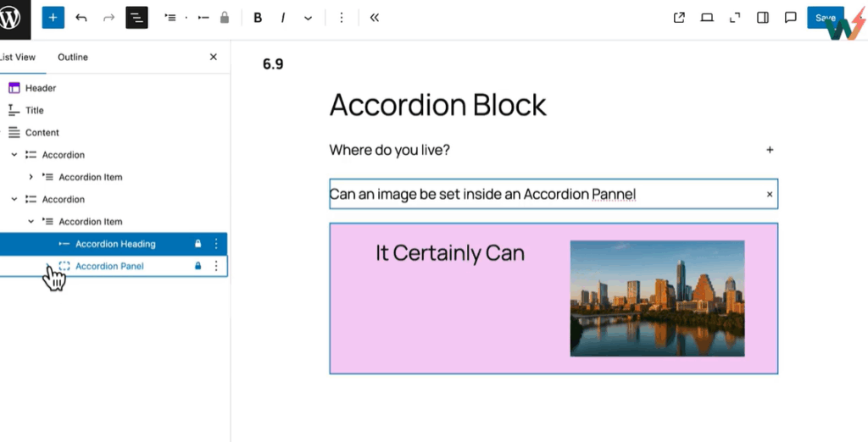The width and height of the screenshot is (868, 442).
Task: Collapse the Accordion row directly under Content
Action: (14, 155)
